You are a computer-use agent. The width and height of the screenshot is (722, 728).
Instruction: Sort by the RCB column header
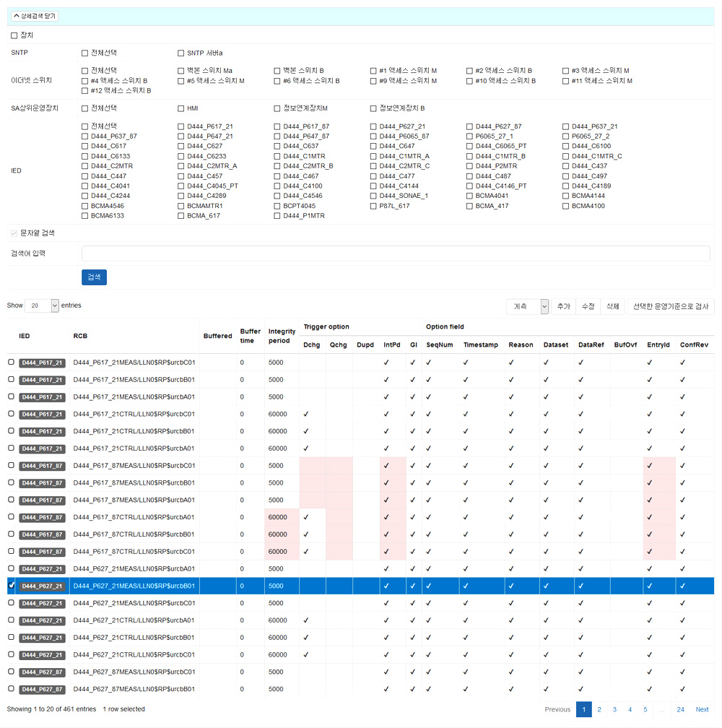(x=80, y=336)
